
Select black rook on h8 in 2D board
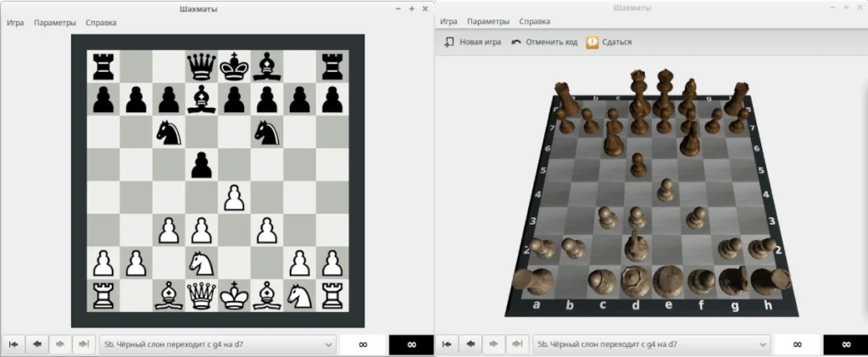point(332,66)
